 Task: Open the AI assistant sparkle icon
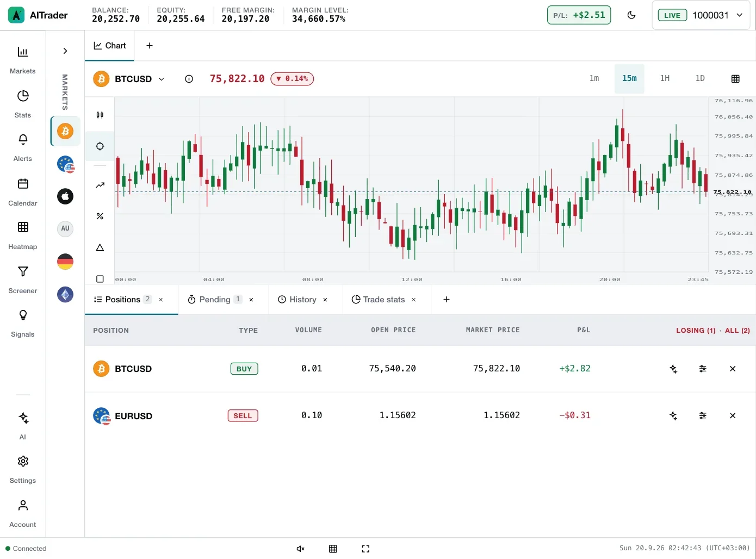[x=23, y=426]
